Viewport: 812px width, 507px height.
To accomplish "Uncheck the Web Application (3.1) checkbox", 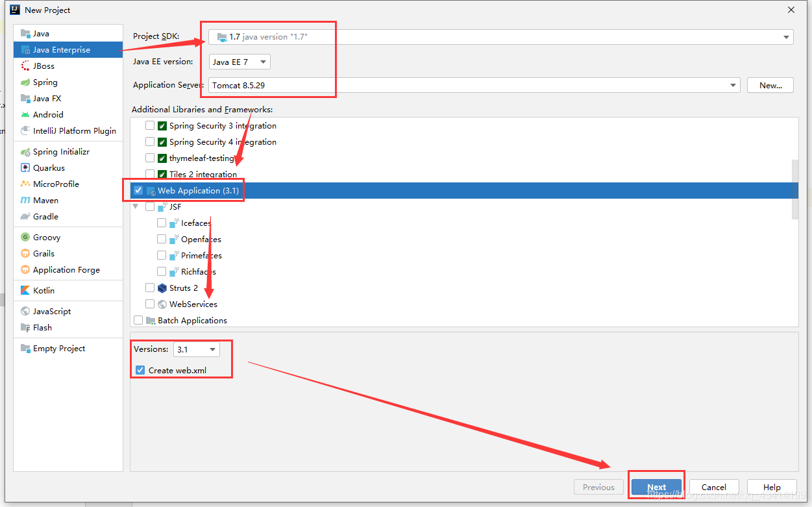I will point(138,190).
